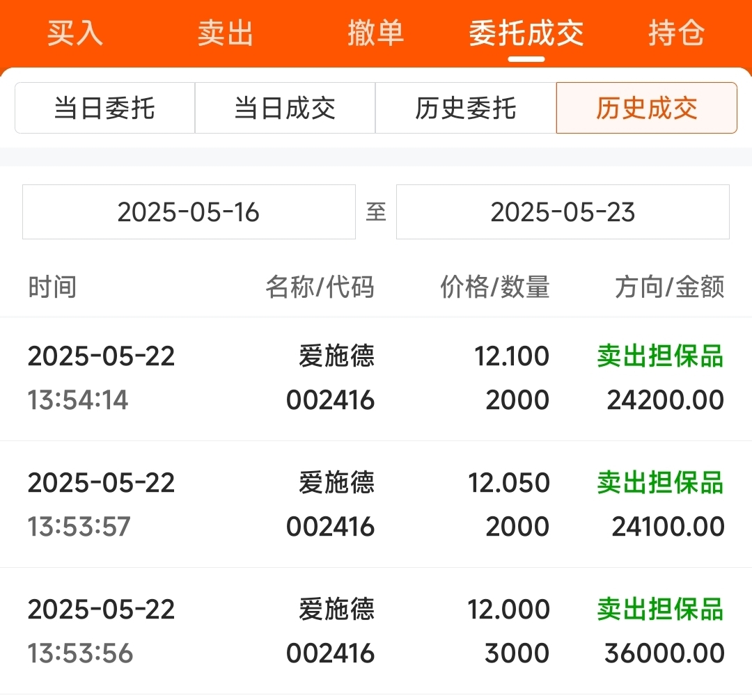Pick start date 2025-05-16
This screenshot has width=752, height=700.
click(189, 212)
